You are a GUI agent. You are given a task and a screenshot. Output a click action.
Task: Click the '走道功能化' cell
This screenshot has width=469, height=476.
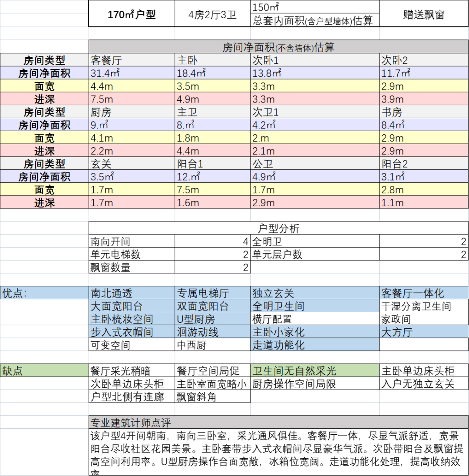tap(315, 344)
